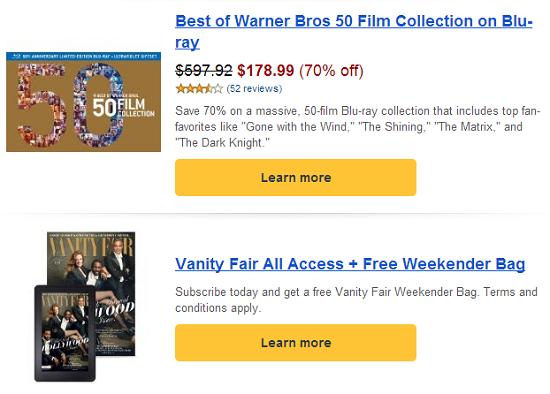Viewport: 550px width, 394px height.
Task: Click the Vanity Fair masthead on print cover
Action: [x=91, y=248]
